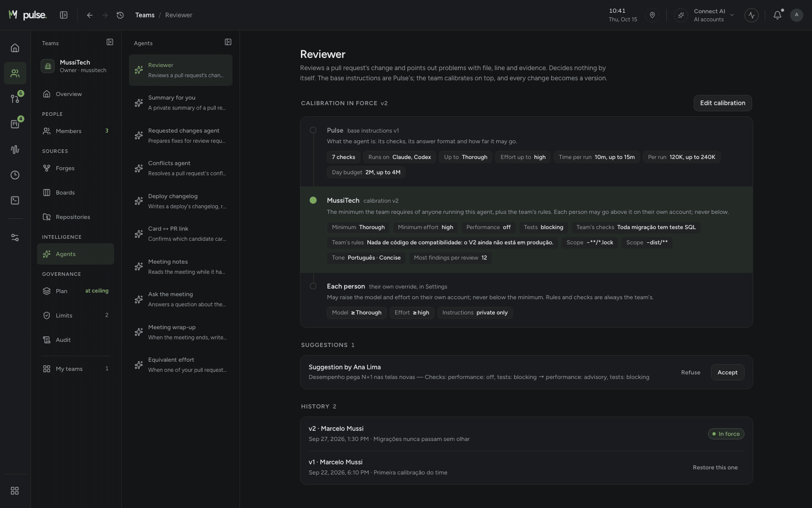Image resolution: width=812 pixels, height=508 pixels.
Task: Click the location pin icon
Action: pos(652,15)
